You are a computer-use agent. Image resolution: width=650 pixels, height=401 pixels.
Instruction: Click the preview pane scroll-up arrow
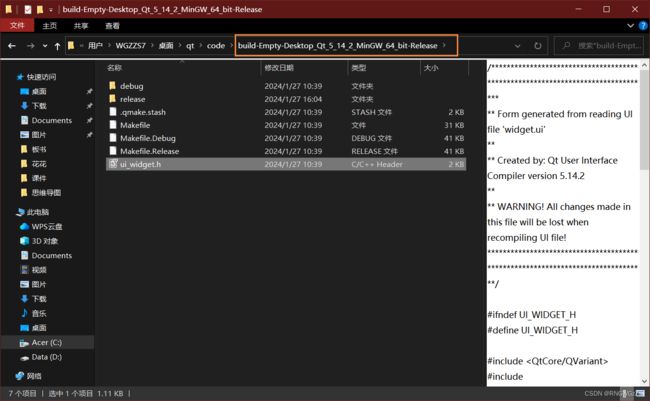644,65
